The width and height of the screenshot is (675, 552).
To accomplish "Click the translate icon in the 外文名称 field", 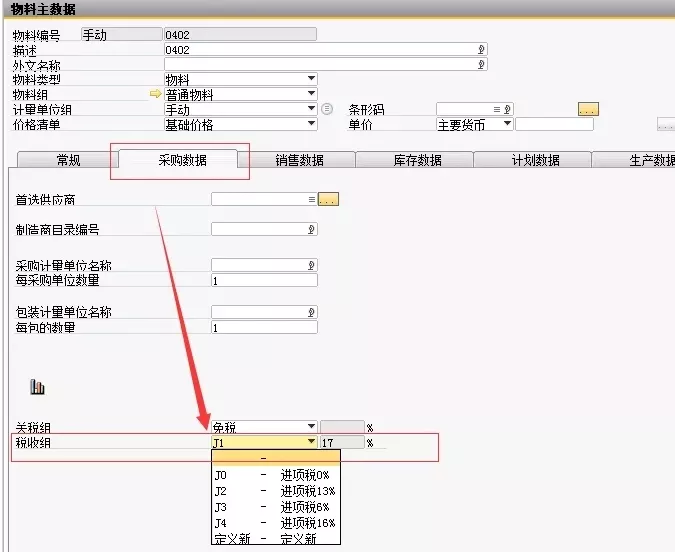I will click(481, 64).
